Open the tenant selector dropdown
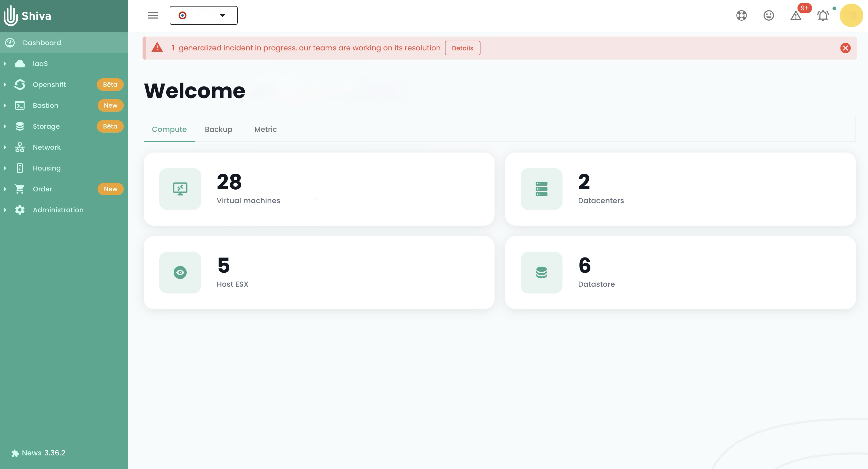Screen dimensions: 868x469 203,15
